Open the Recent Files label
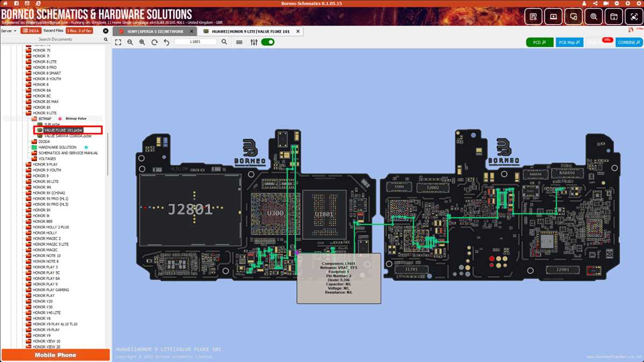644x362 pixels. point(54,31)
